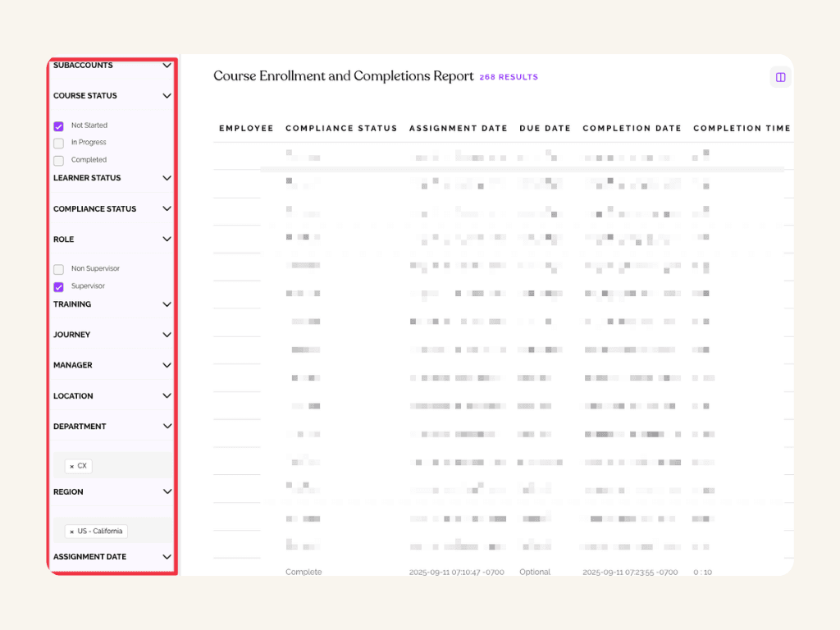
Task: Expand the Learner Status filter
Action: [x=167, y=178]
